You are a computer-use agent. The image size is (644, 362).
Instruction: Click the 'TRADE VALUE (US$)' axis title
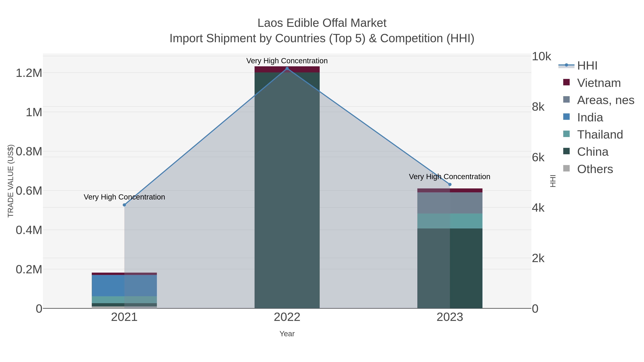11,181
